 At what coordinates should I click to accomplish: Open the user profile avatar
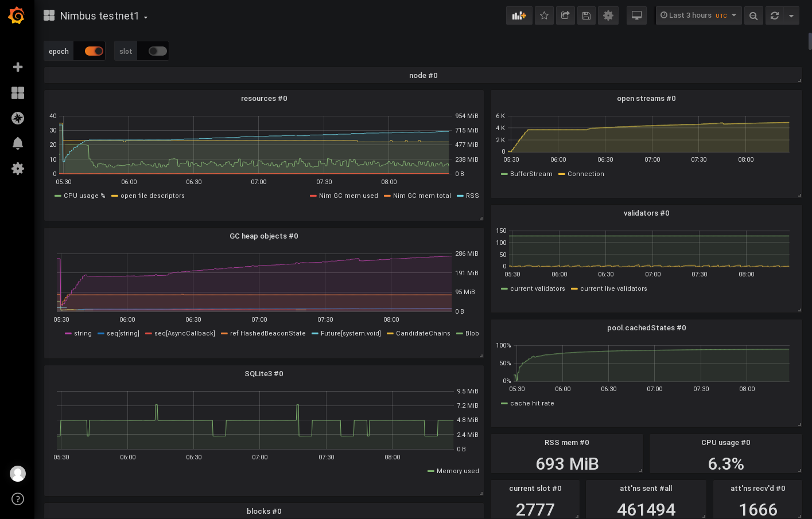click(18, 474)
